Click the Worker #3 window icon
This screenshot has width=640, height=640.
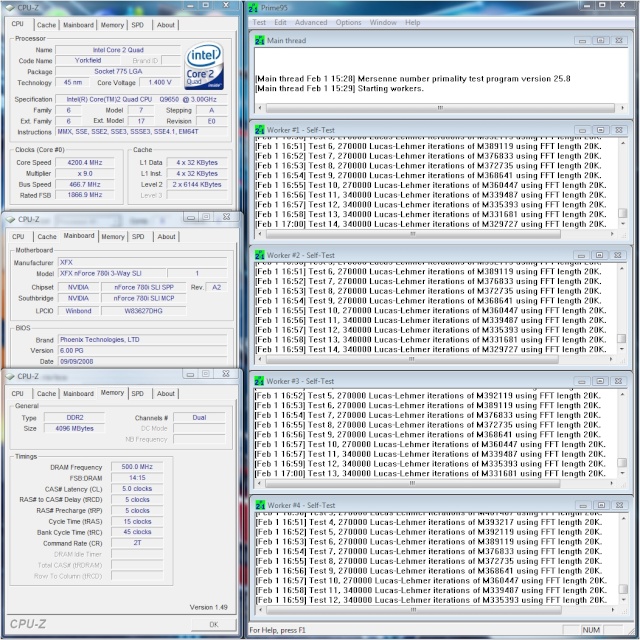(259, 381)
